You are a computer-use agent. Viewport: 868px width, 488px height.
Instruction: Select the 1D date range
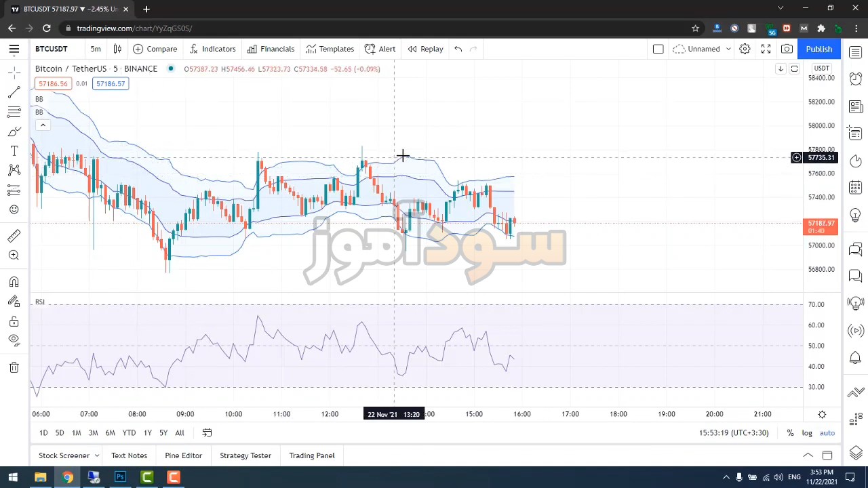coord(43,432)
